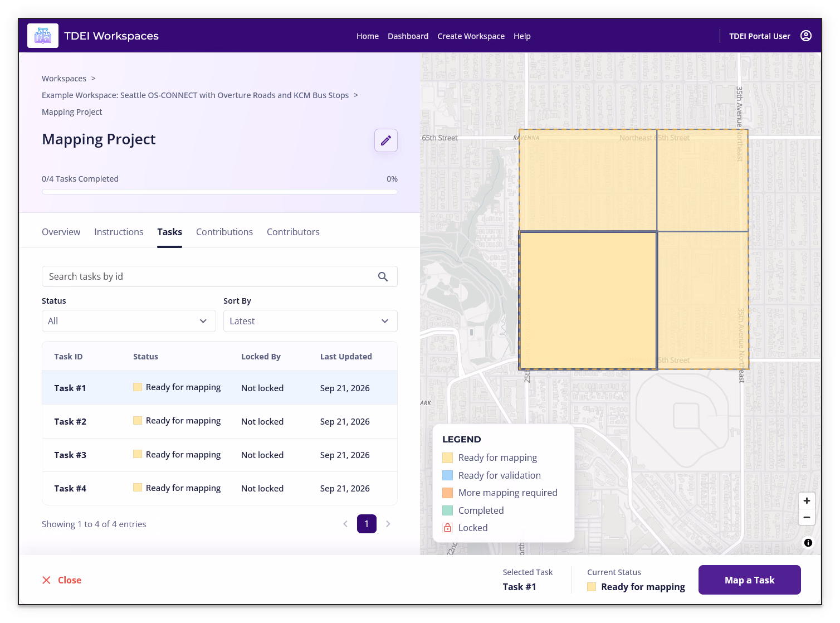Open the Example Workspace breadcrumb link

click(x=195, y=95)
